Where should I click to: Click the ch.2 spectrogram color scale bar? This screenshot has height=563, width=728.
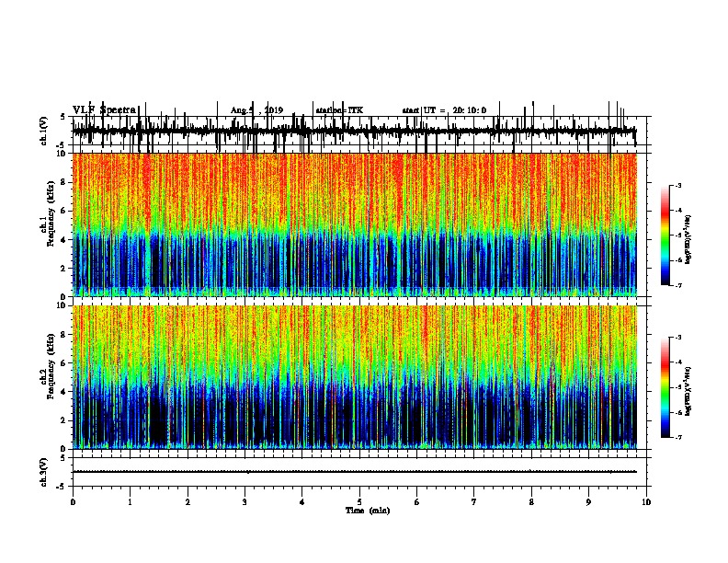pos(665,387)
